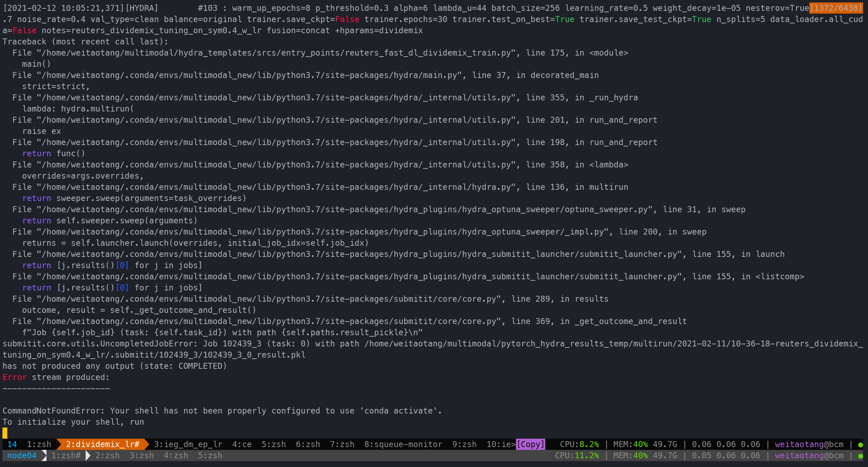The height and width of the screenshot is (467, 868).
Task: Select nested window 5:zsh on node04 bar
Action: pos(210,455)
